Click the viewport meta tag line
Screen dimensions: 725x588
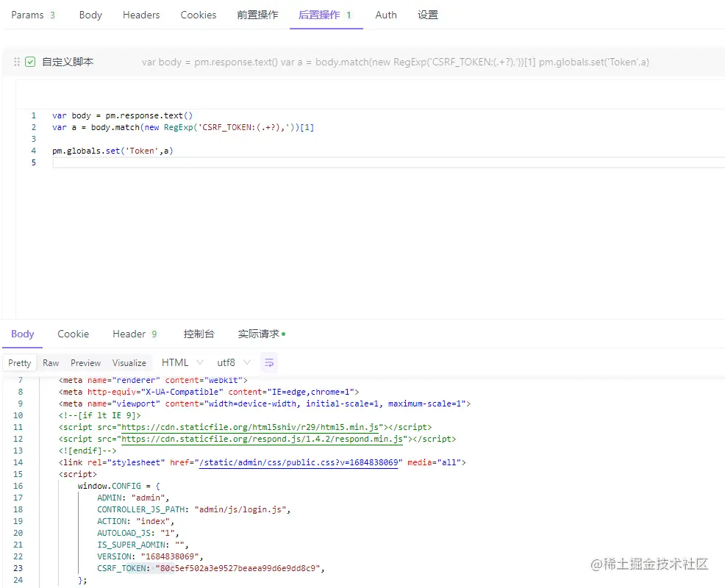point(265,404)
